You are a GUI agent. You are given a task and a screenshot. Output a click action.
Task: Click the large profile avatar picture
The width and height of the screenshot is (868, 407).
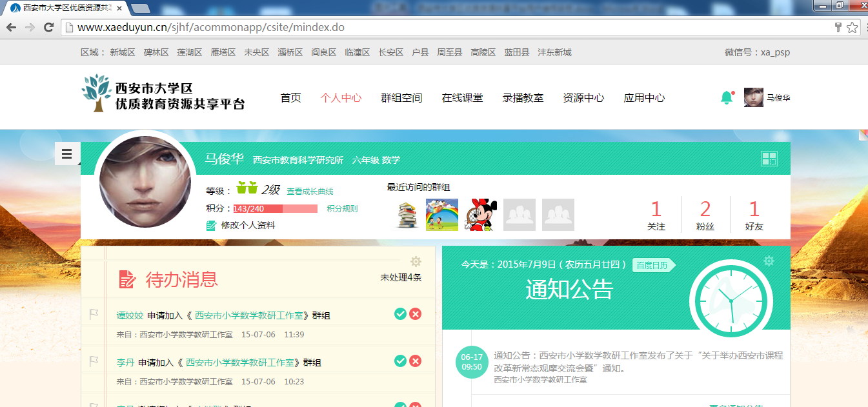click(145, 181)
